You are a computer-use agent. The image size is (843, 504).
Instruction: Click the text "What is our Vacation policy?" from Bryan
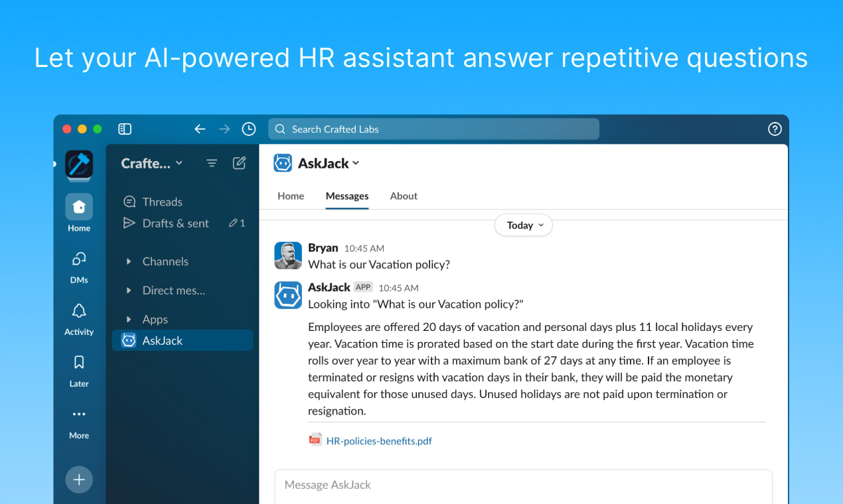click(x=379, y=265)
